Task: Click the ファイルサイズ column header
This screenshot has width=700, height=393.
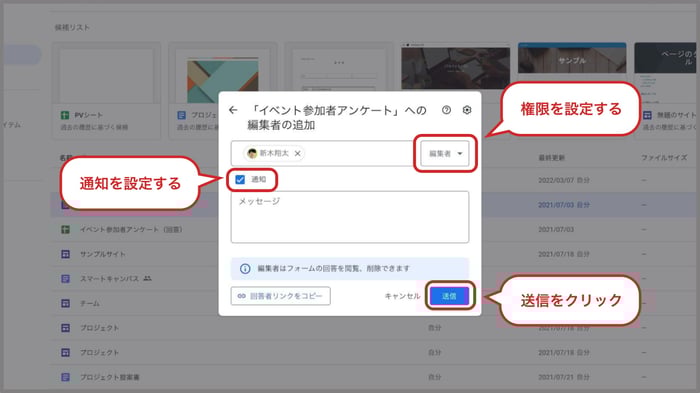Action: tap(664, 158)
